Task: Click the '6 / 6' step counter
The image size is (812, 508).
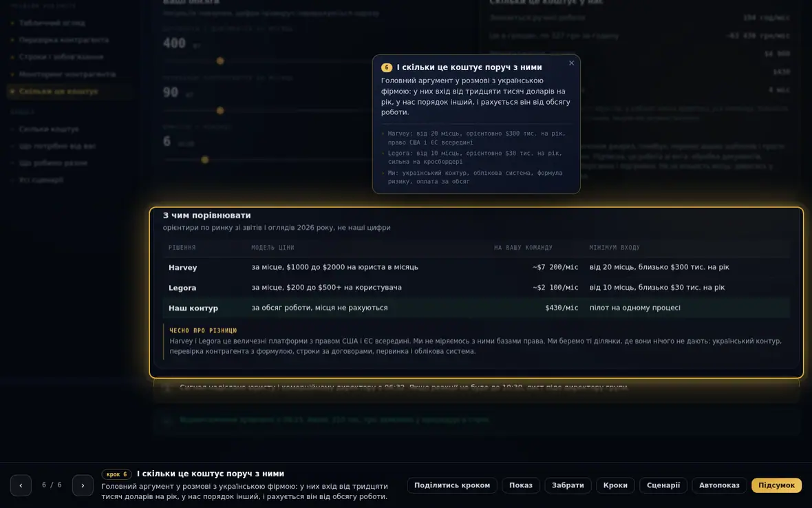Action: point(52,485)
